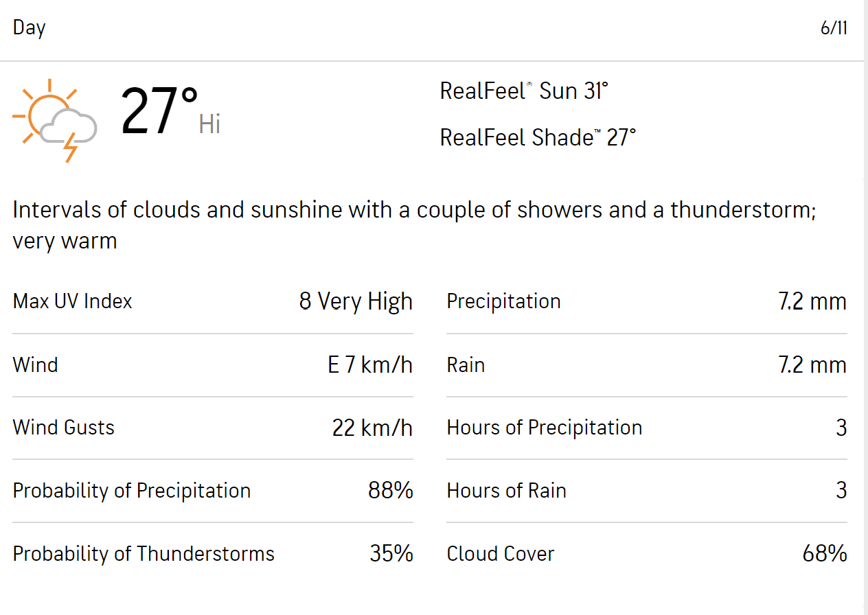868x615 pixels.
Task: Click the 27° high temperature reading
Action: [160, 111]
